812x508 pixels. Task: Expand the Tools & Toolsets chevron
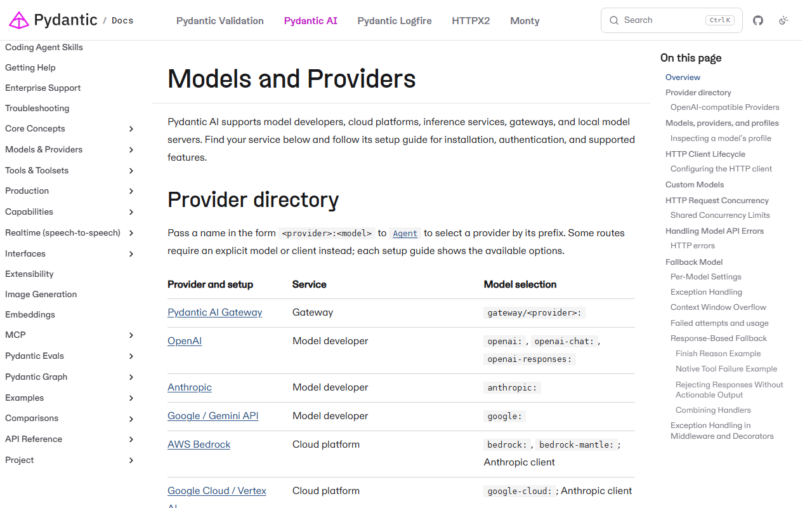click(x=131, y=171)
